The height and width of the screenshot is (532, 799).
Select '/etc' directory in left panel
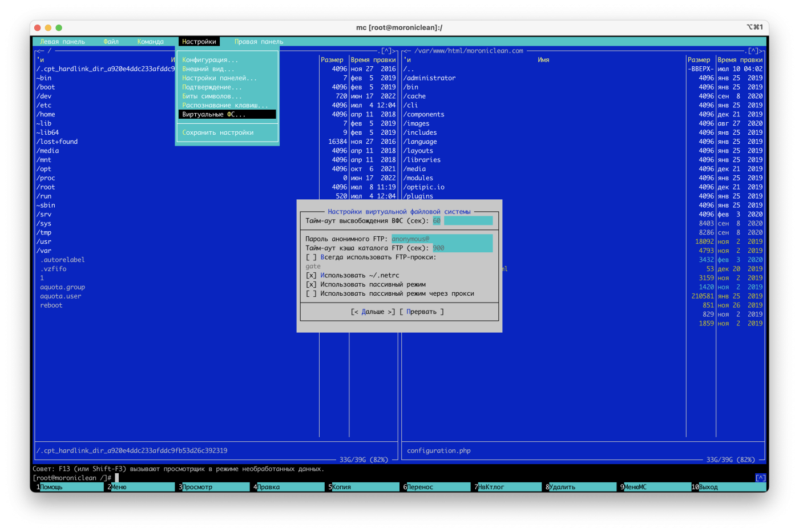click(x=44, y=106)
